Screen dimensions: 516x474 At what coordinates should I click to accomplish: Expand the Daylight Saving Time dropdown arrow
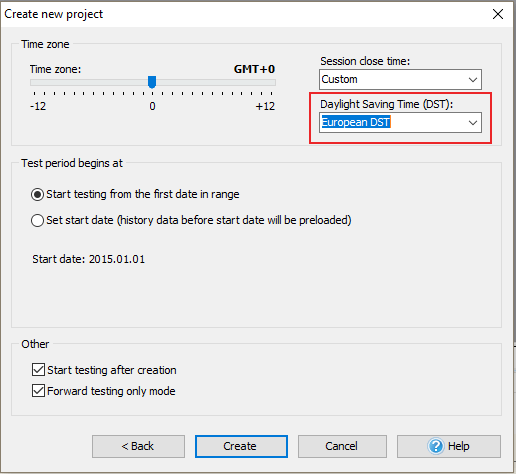pos(473,123)
